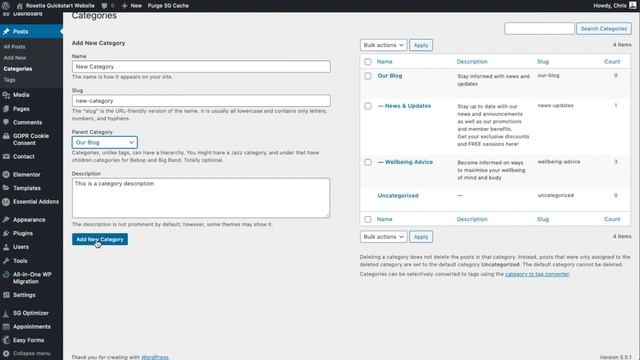Viewport: 640px width, 360px height.
Task: Open Tags submenu item
Action: coord(9,80)
